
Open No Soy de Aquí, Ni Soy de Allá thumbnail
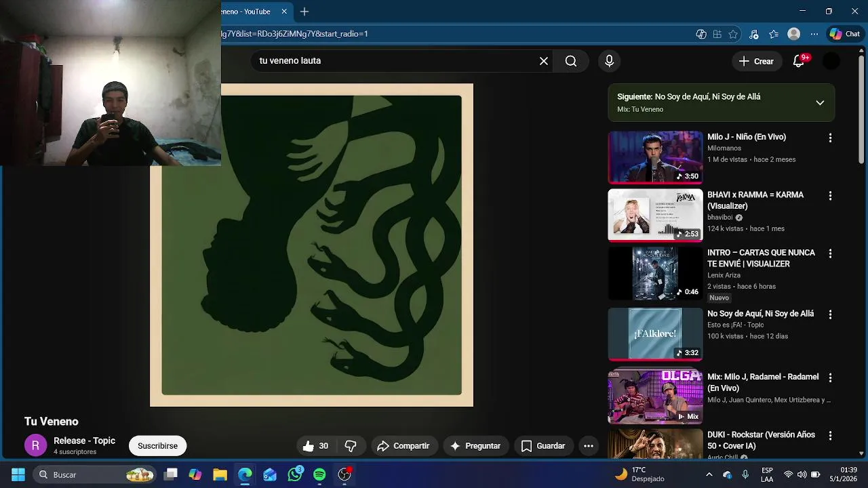pos(655,334)
